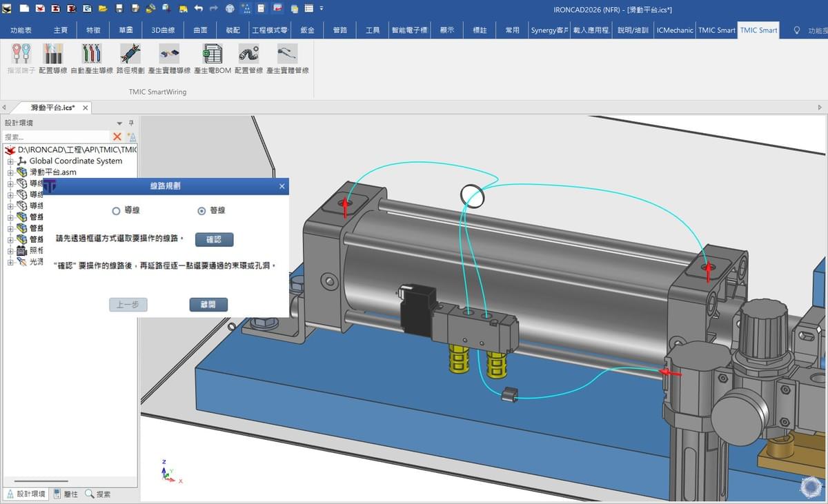
Task: Select the 滑動平台.asm tree item
Action: pos(52,172)
